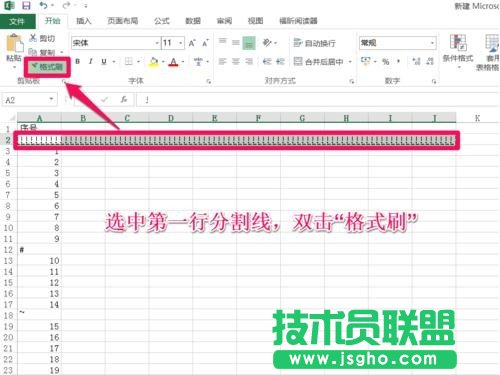Screen dimensions: 500x375
Task: Click into the formula bar
Action: tap(318, 100)
